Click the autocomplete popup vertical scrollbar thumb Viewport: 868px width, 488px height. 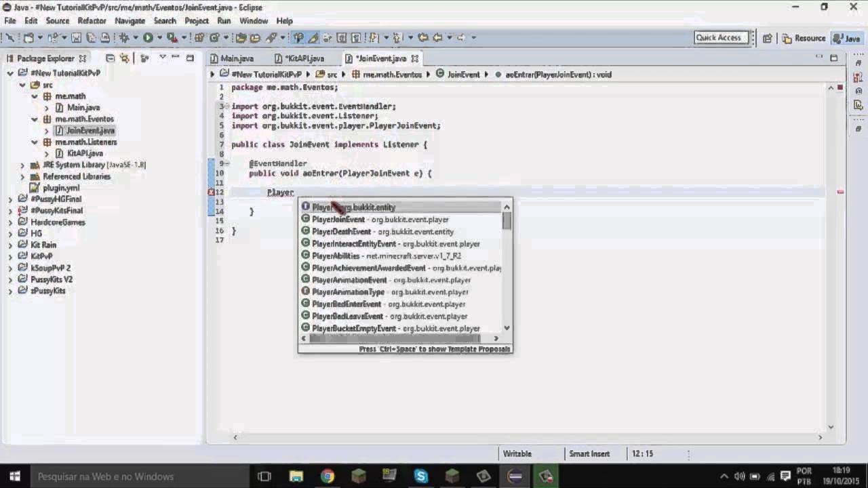tap(507, 221)
